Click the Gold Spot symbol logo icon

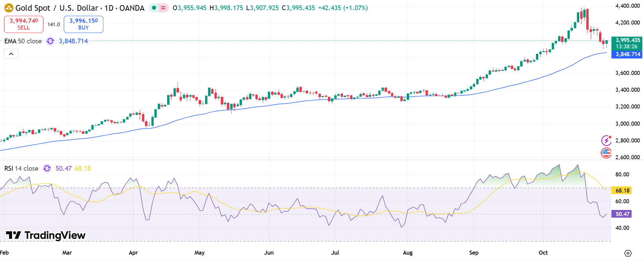[9, 8]
